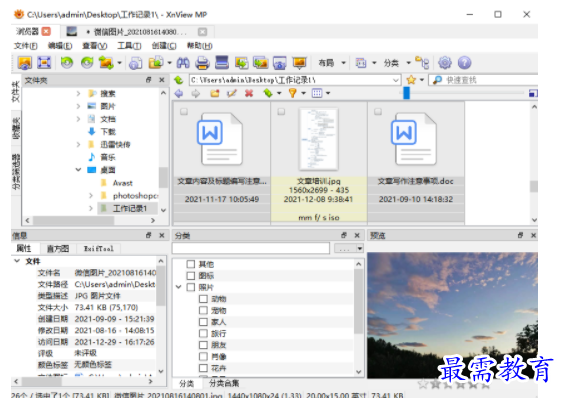Check the 旅行 category checkbox
Viewport: 562px width, 401px height.
[x=204, y=334]
